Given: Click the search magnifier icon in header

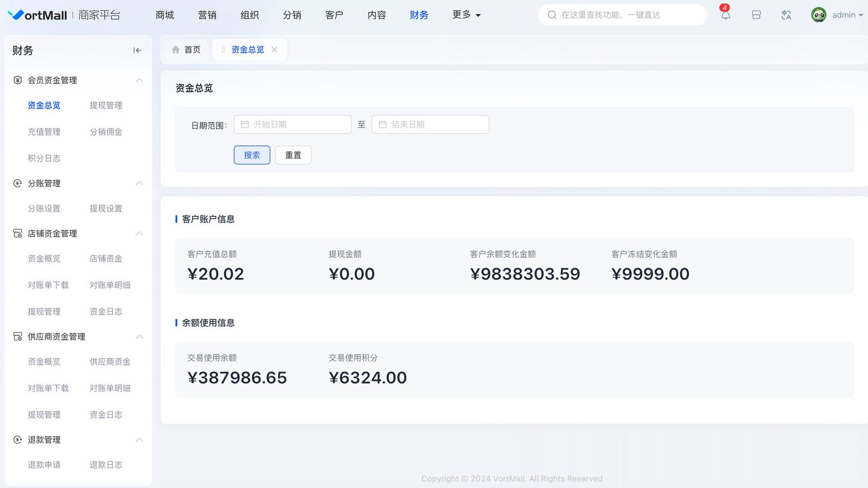Looking at the screenshot, I should tap(552, 15).
